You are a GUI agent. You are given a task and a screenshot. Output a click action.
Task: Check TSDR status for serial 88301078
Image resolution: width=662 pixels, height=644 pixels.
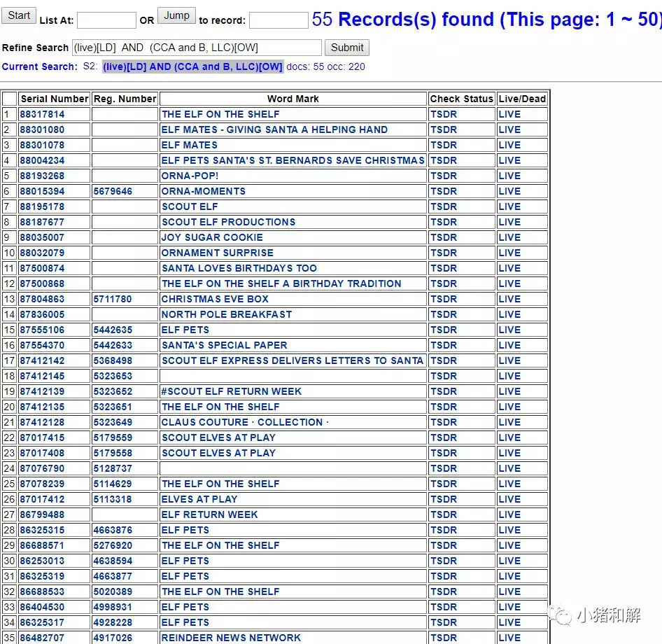443,145
